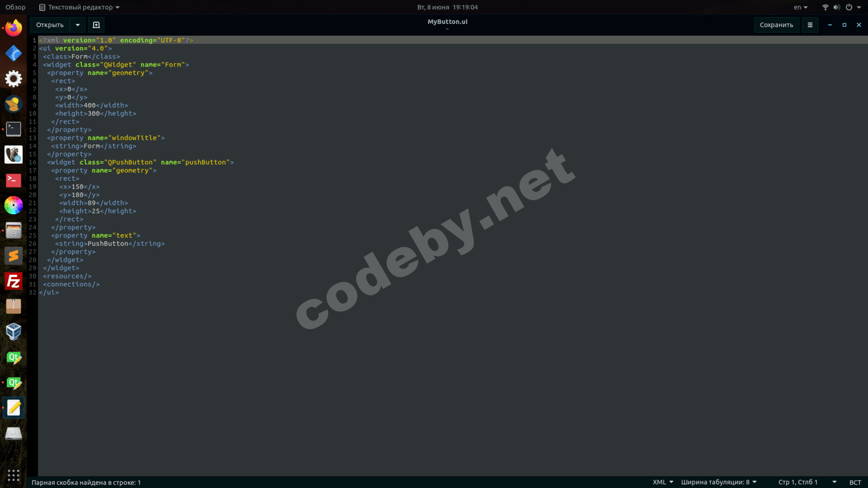Click the property name="windowTitle" line
Screen dimensions: 868x488
106,138
